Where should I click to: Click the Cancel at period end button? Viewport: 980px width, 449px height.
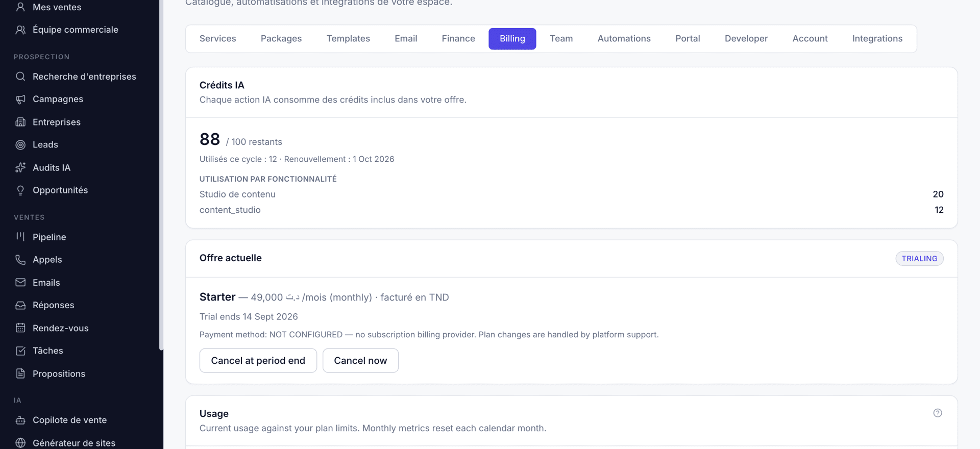258,361
